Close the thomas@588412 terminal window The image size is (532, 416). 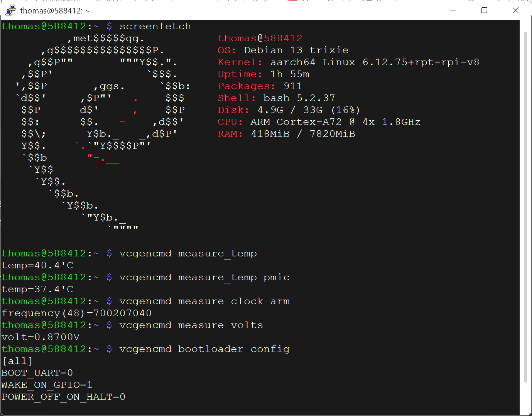coord(515,10)
